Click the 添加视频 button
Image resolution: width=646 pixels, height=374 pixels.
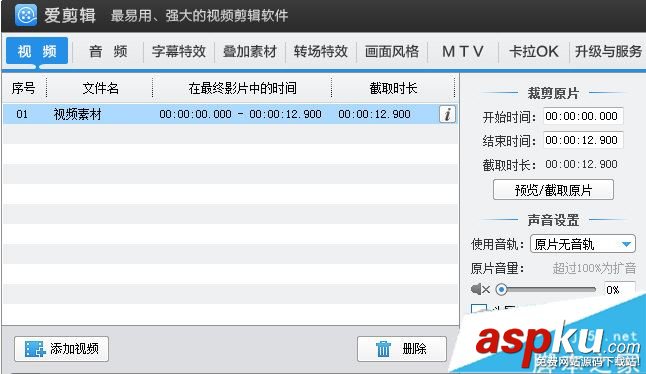[x=61, y=349]
